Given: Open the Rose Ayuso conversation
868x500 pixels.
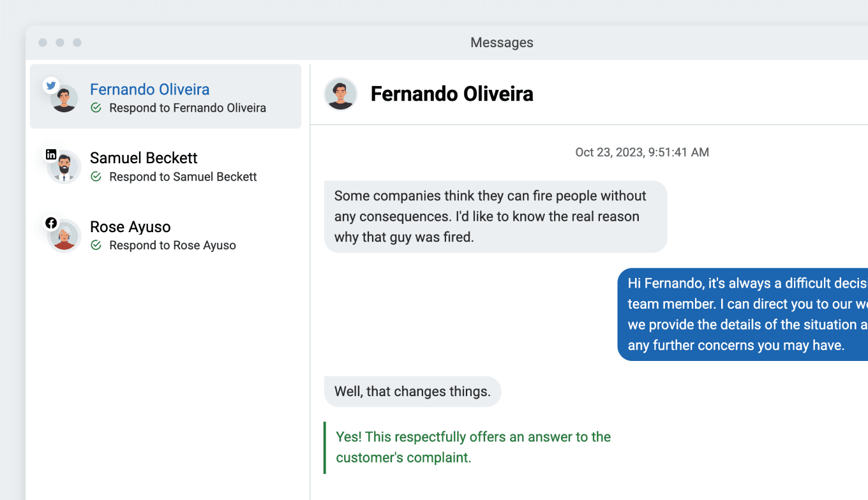Looking at the screenshot, I should [130, 227].
